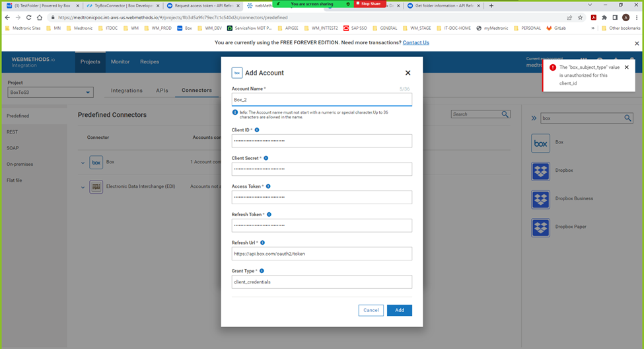Click the Grant Type info icon

[262, 271]
